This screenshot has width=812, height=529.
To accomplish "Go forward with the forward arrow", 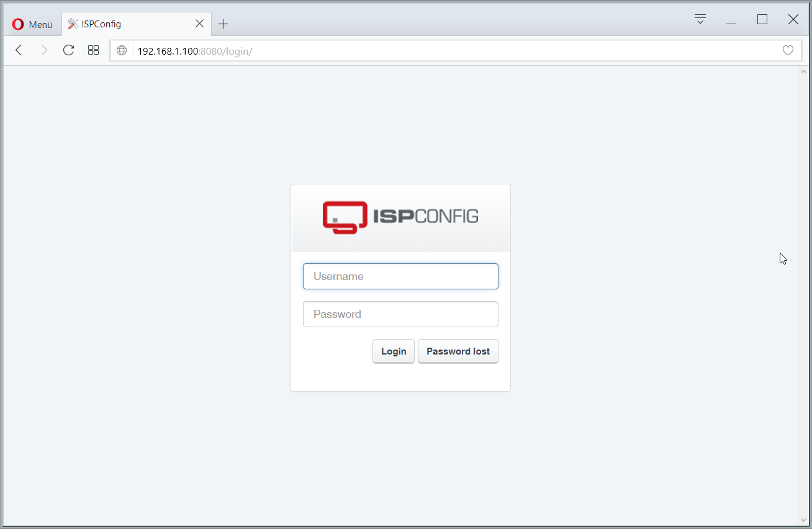I will tap(43, 50).
